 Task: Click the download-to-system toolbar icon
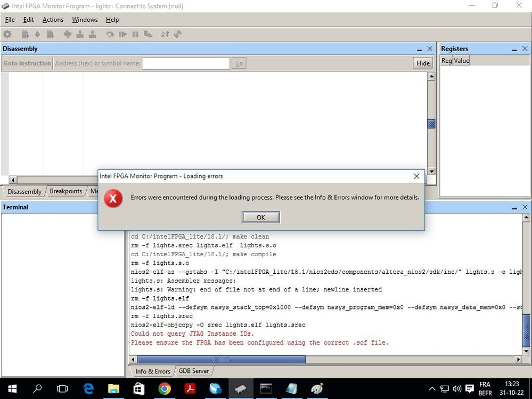[x=80, y=34]
